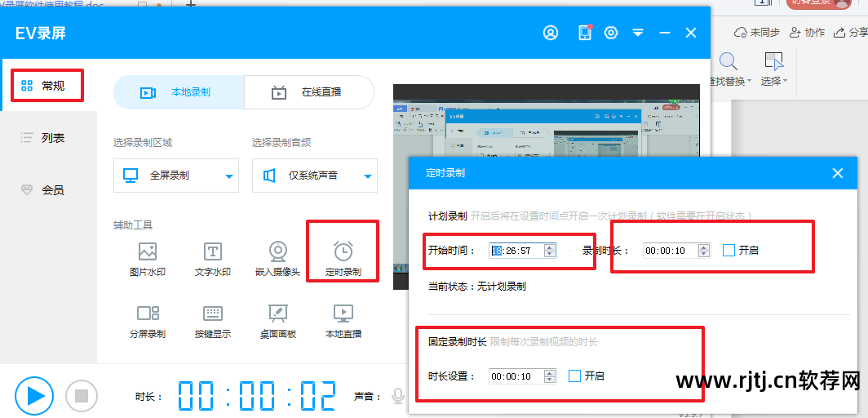This screenshot has width=868, height=418.
Task: Open the 嵌入摄像头 embed camera tool
Action: coord(278,260)
